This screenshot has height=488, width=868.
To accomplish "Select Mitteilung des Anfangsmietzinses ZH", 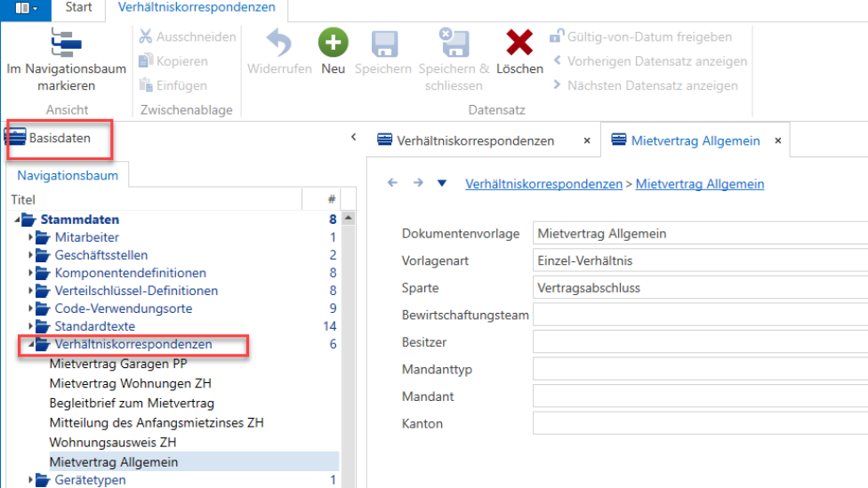I will coord(157,423).
